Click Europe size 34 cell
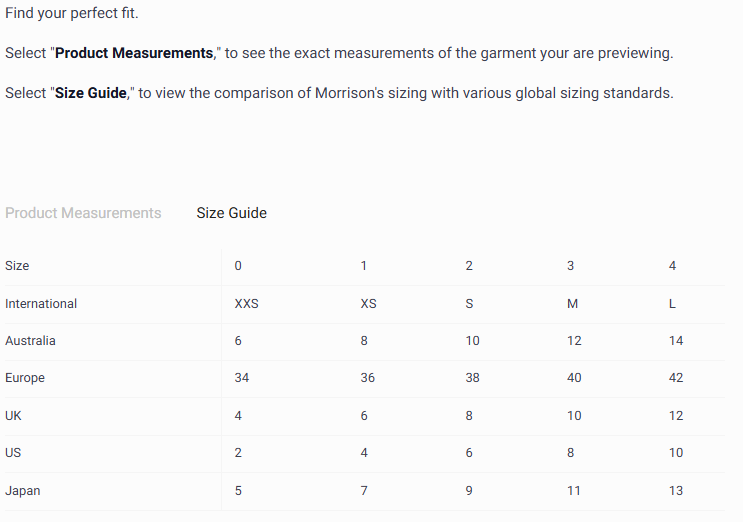 [x=241, y=378]
